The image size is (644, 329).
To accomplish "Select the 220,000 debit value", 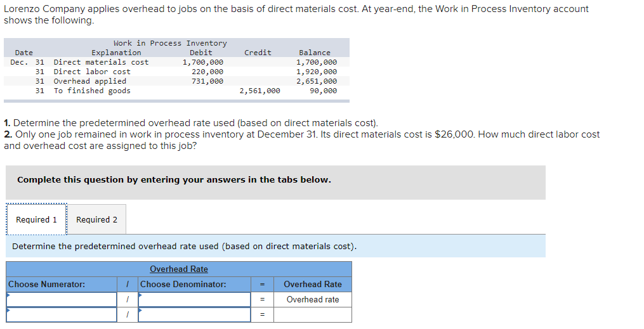I will click(207, 72).
